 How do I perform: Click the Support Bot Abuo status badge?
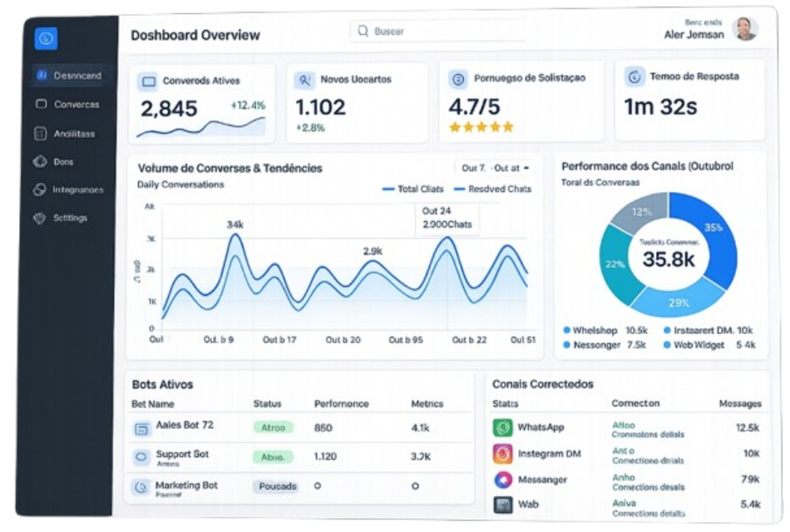point(273,457)
